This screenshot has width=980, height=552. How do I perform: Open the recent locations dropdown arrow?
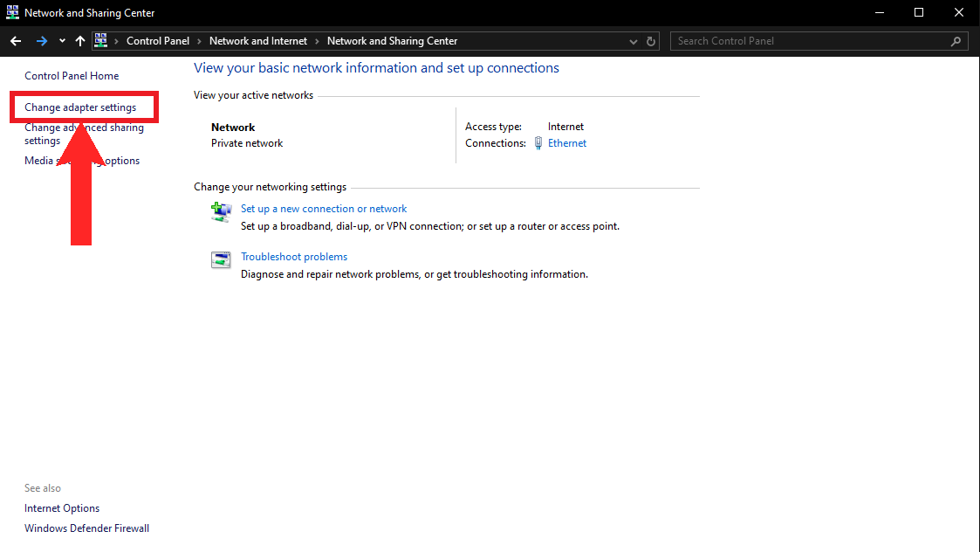click(x=62, y=41)
